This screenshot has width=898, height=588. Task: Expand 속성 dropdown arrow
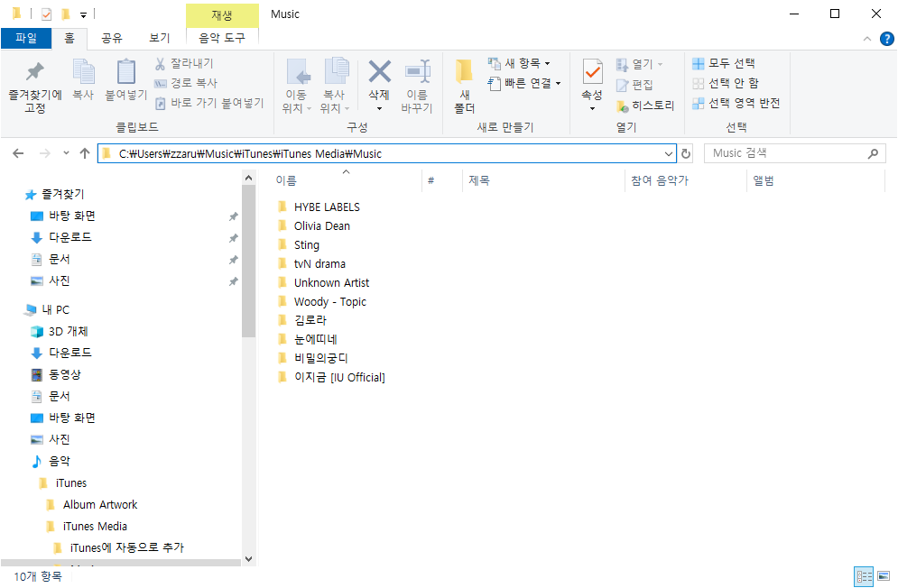[592, 109]
